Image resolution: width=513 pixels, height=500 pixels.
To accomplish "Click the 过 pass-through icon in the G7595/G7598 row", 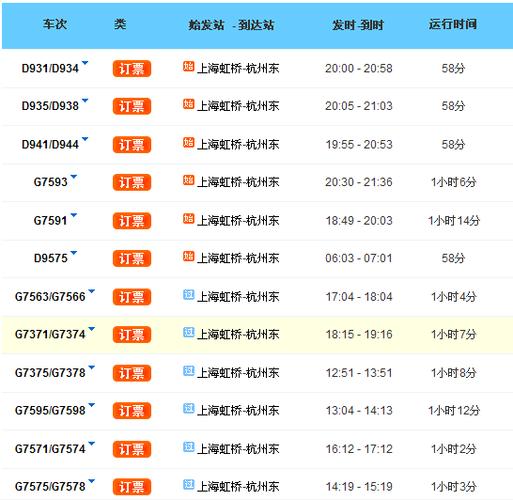I will 188,408.
